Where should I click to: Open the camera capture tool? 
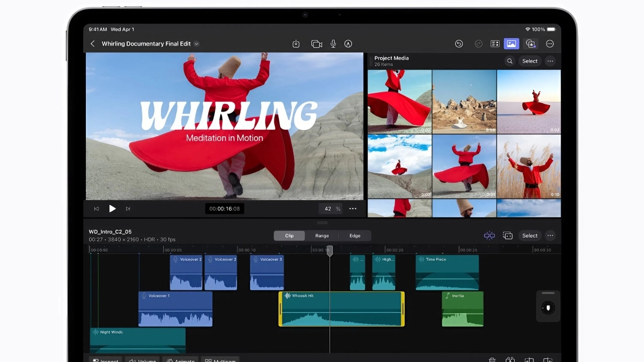click(317, 44)
